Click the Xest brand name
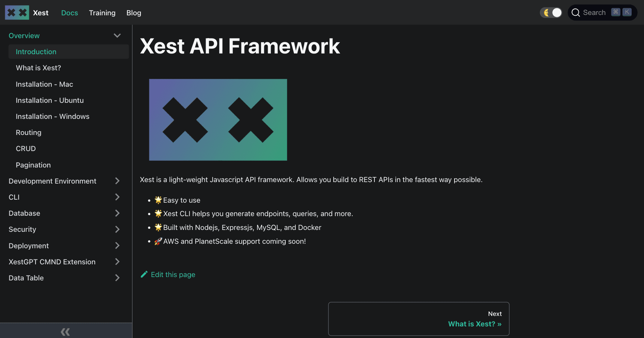Viewport: 644px width, 338px height. pyautogui.click(x=41, y=13)
